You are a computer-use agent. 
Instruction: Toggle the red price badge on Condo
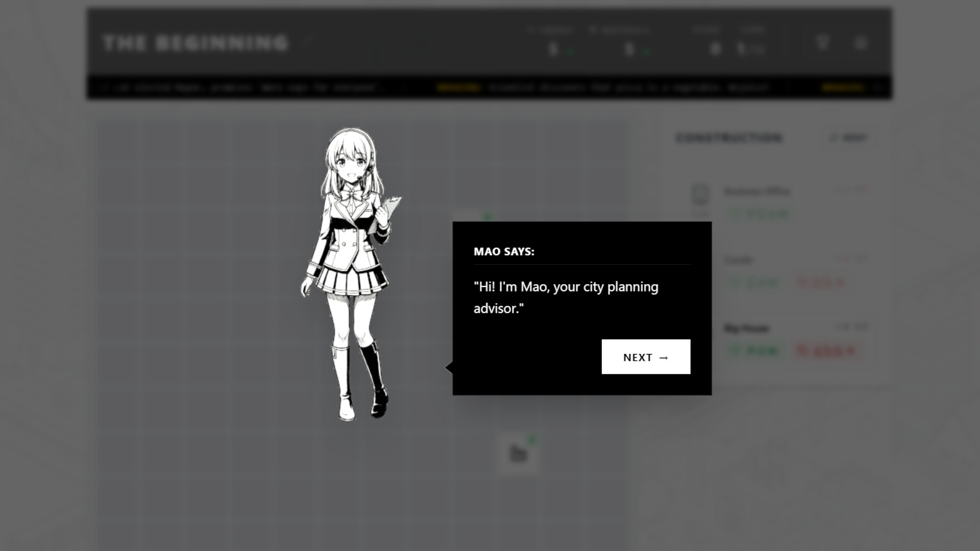[x=820, y=282]
